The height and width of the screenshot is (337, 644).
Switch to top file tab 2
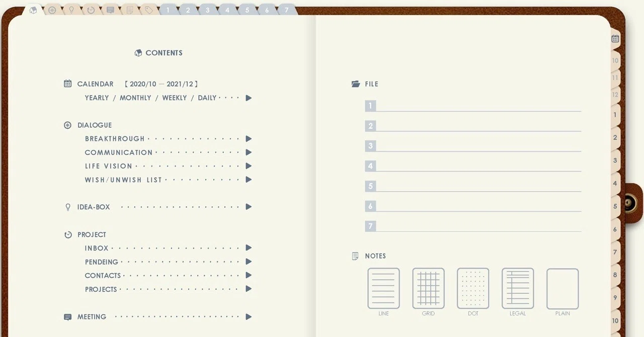point(188,10)
